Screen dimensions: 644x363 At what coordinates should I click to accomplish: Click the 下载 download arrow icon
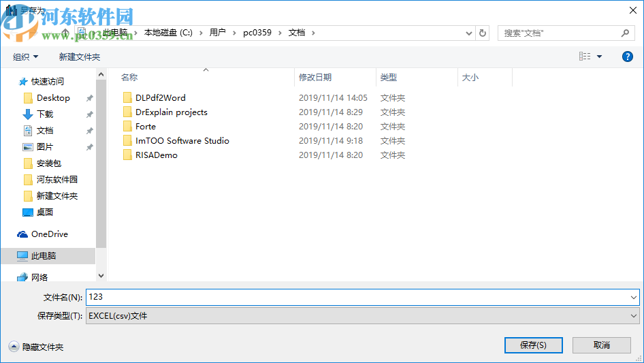point(28,114)
